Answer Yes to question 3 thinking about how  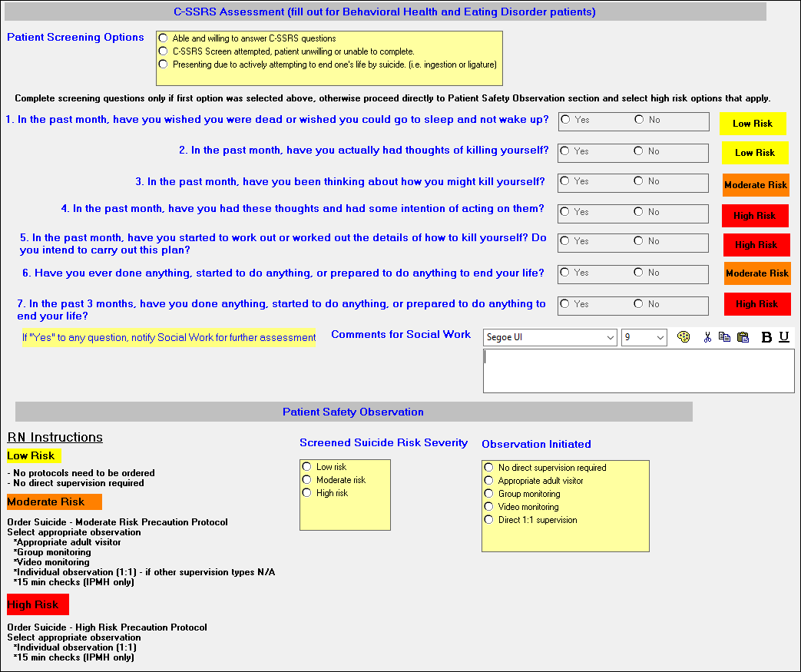coord(564,181)
